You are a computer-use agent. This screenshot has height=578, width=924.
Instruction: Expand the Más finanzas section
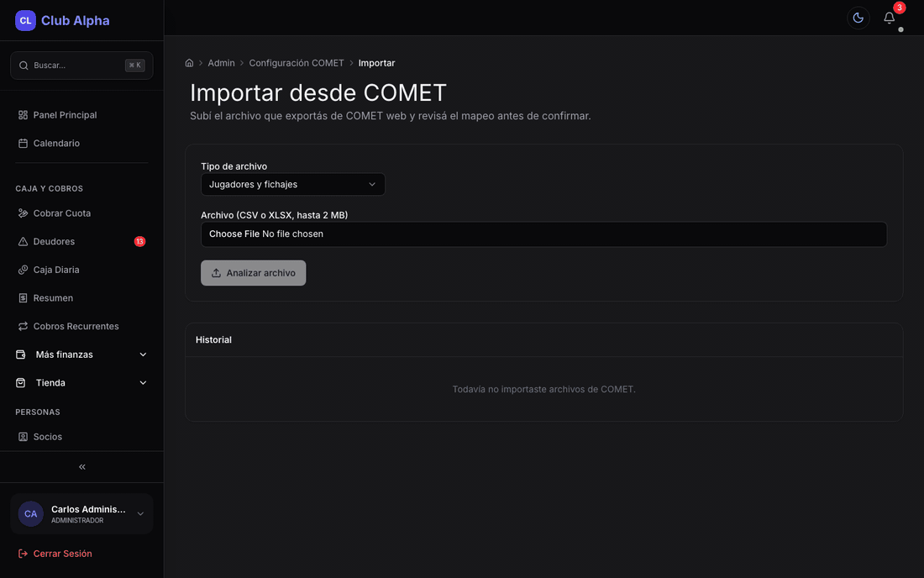pos(81,355)
